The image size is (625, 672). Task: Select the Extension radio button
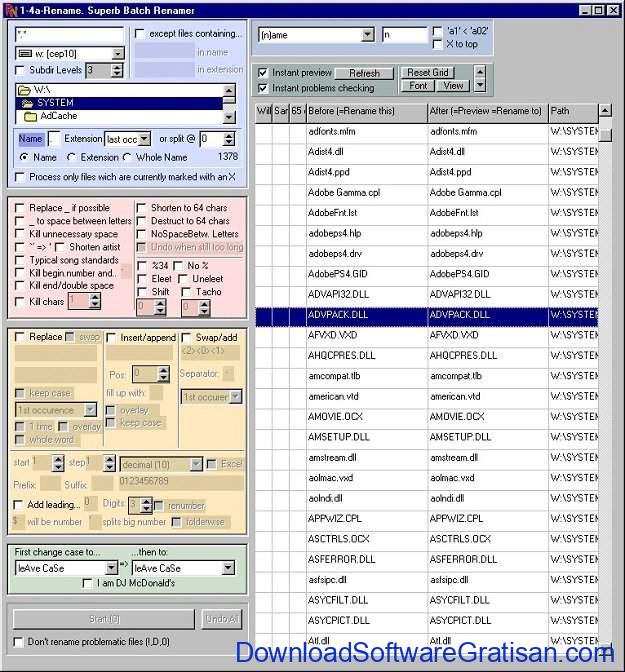click(x=71, y=158)
